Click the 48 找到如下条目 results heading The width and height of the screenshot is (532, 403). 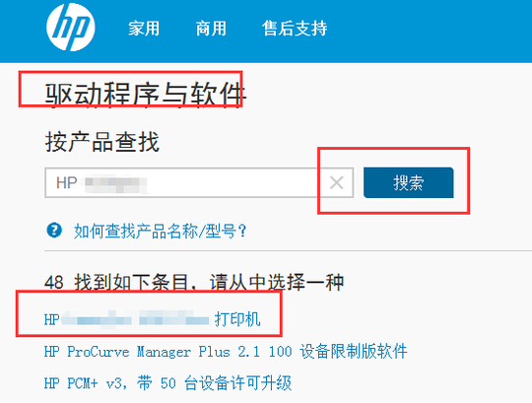click(194, 282)
